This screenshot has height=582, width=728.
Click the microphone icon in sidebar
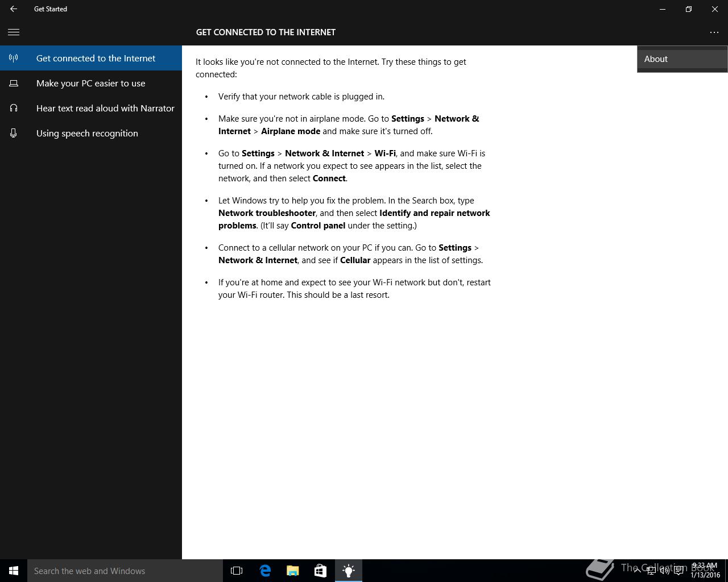(x=14, y=133)
